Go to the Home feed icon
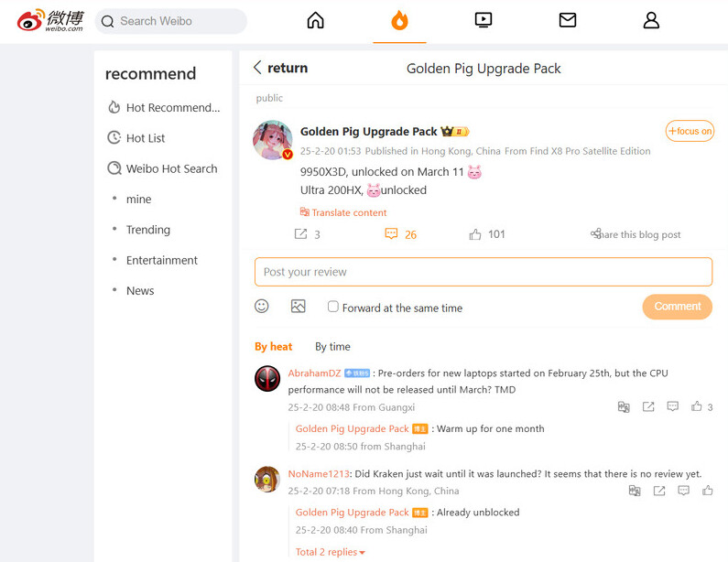Viewport: 728px width, 562px height. point(315,20)
